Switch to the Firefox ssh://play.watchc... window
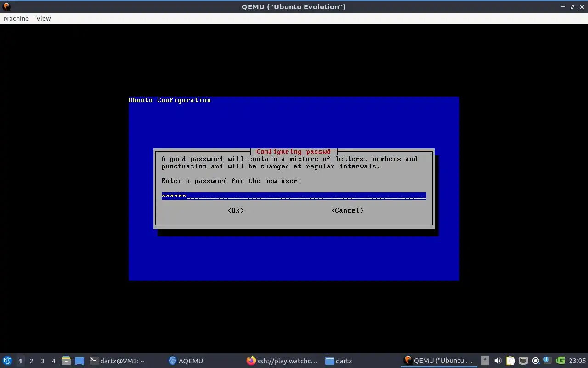This screenshot has height=368, width=588. tap(282, 361)
